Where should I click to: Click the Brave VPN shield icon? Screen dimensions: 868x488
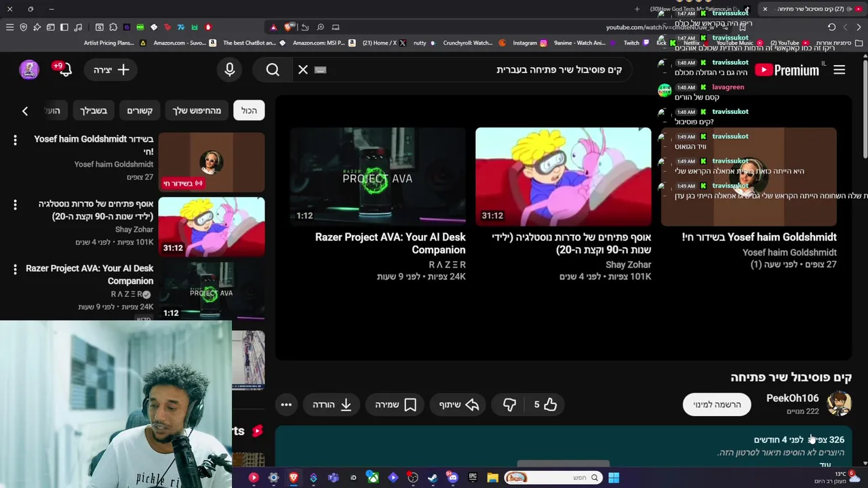(23, 27)
